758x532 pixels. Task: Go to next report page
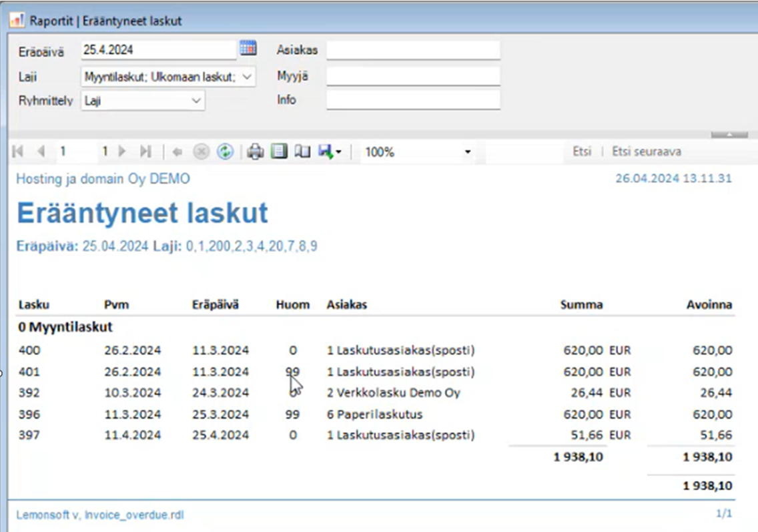(122, 152)
